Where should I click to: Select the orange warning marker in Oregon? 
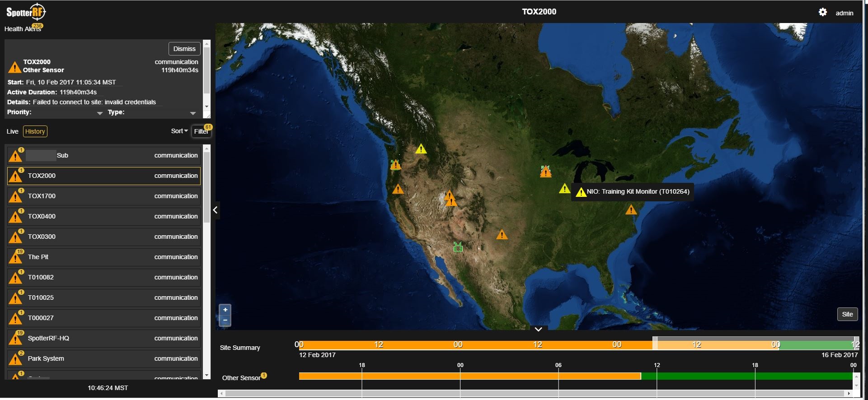(x=395, y=164)
